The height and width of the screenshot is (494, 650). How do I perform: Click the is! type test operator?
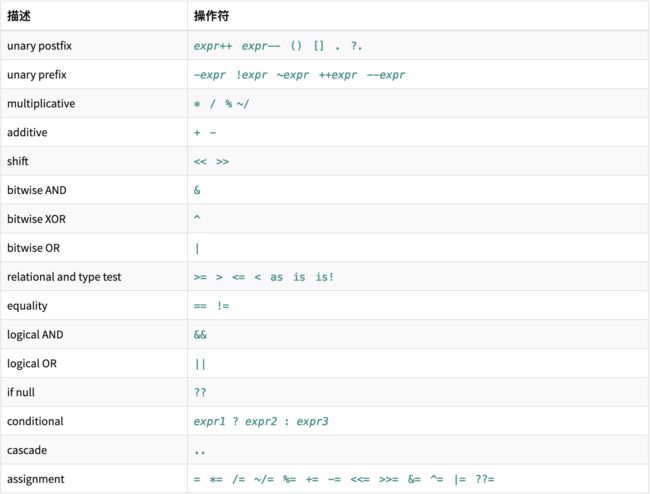(x=324, y=277)
